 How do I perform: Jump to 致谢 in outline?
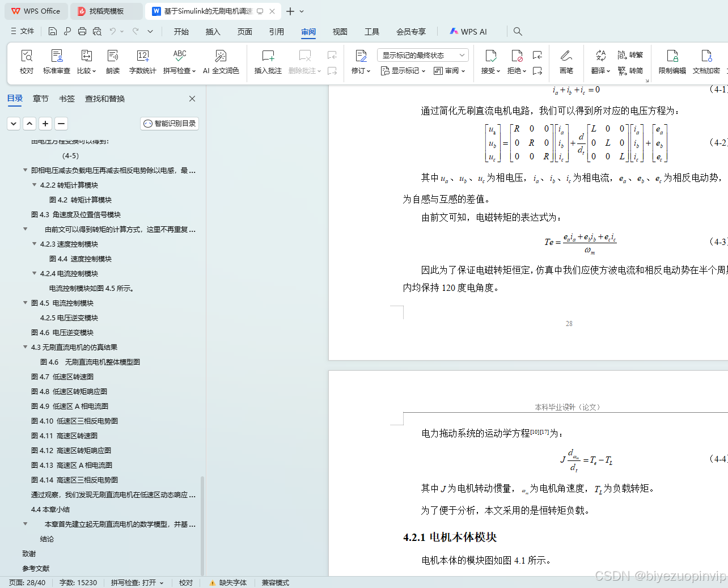[29, 553]
